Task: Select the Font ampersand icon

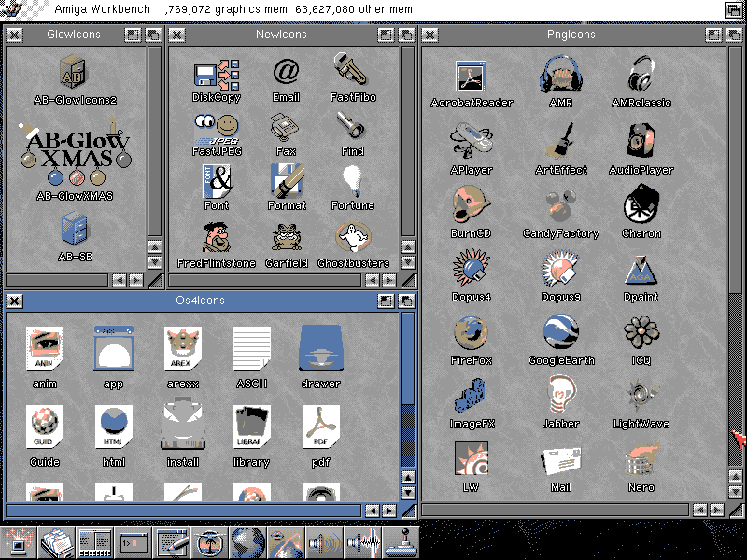Action: 217,181
